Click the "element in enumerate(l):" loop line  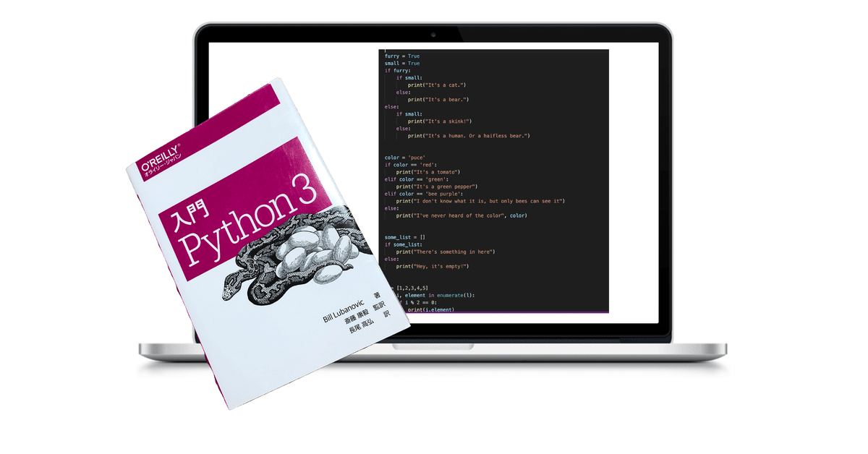point(434,295)
